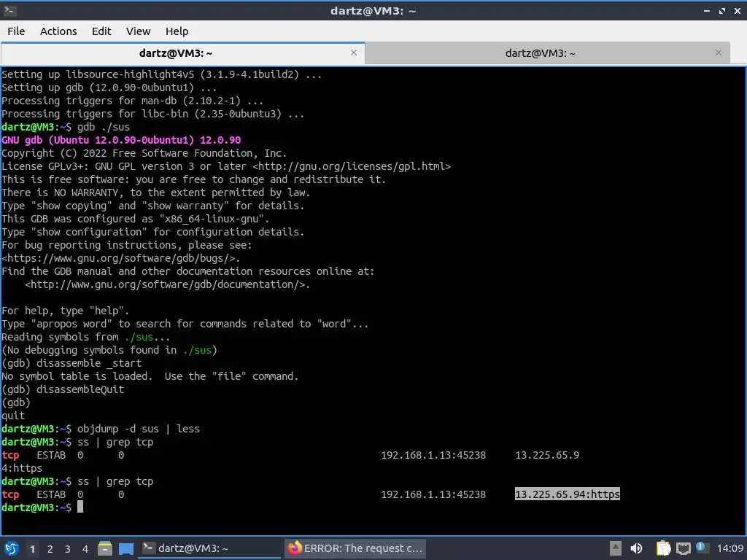Image resolution: width=747 pixels, height=560 pixels.
Task: Click the 'gdb ./sus' command line
Action: [x=66, y=127]
